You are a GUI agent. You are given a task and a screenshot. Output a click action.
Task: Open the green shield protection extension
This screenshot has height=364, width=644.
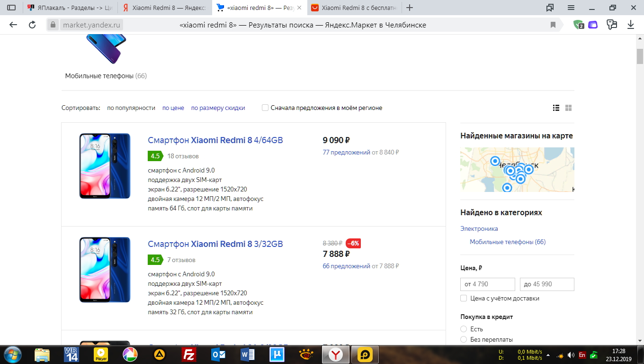[x=578, y=25]
